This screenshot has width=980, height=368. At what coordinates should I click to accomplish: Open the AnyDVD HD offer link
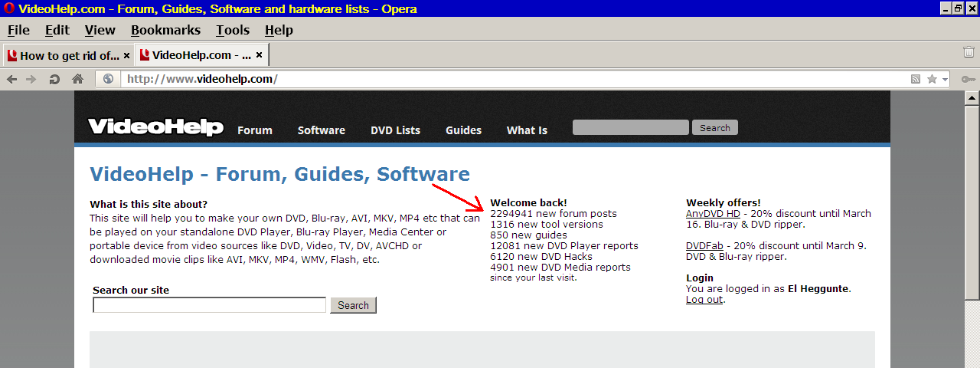[x=713, y=214]
